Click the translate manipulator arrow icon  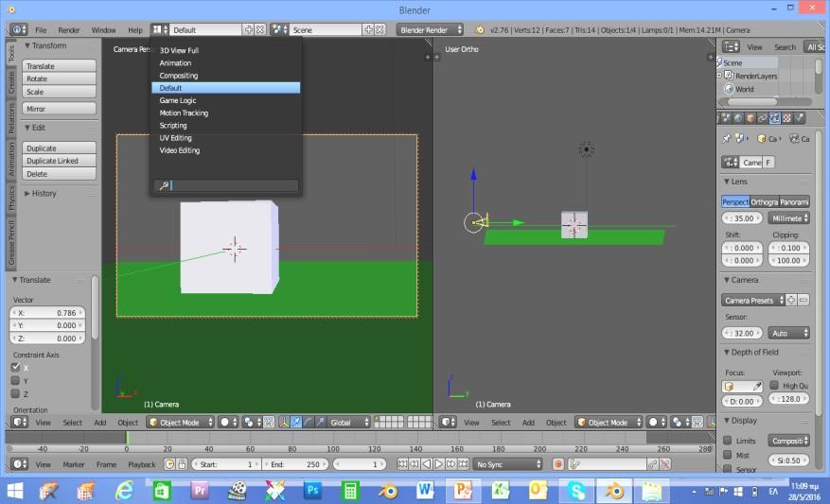(296, 423)
